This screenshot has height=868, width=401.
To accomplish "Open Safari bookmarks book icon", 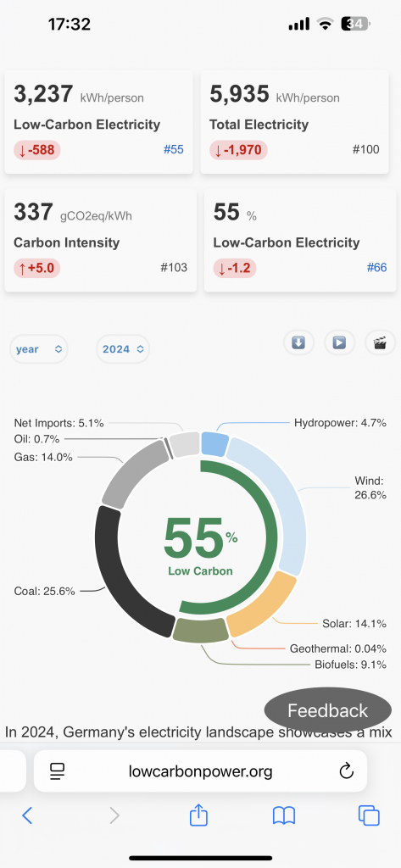I will click(x=283, y=816).
